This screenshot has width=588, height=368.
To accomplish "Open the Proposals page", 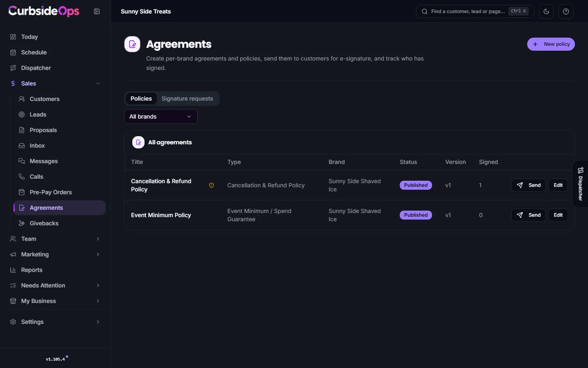I will (60, 130).
